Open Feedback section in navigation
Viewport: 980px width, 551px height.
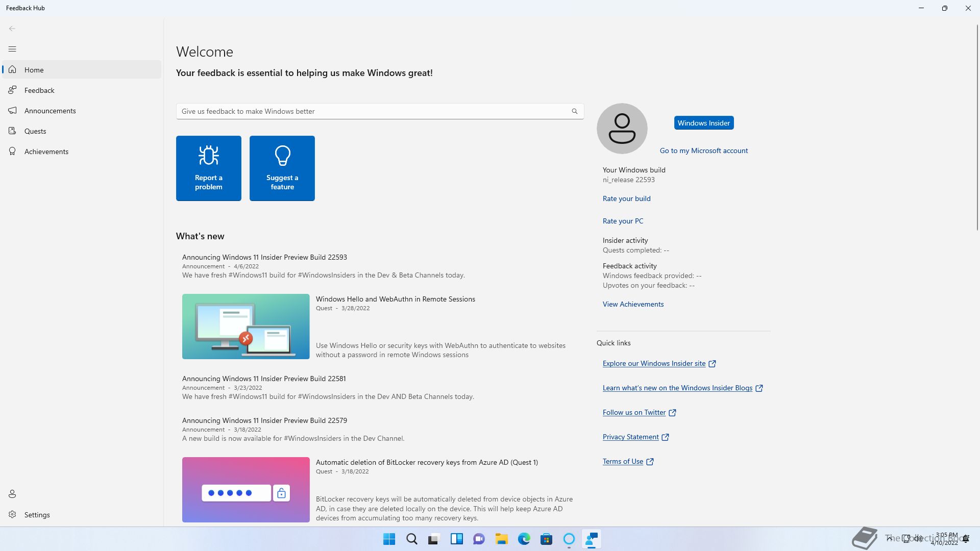pos(82,90)
